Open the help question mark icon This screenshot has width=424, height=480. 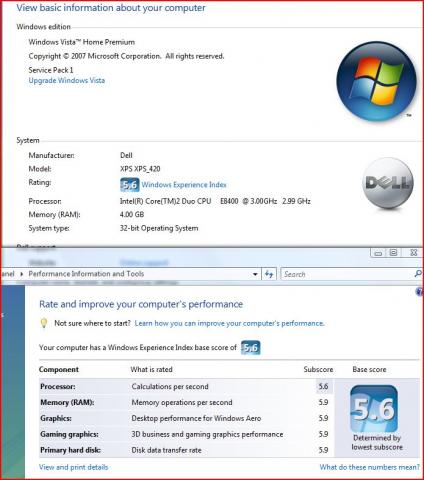(420, 292)
